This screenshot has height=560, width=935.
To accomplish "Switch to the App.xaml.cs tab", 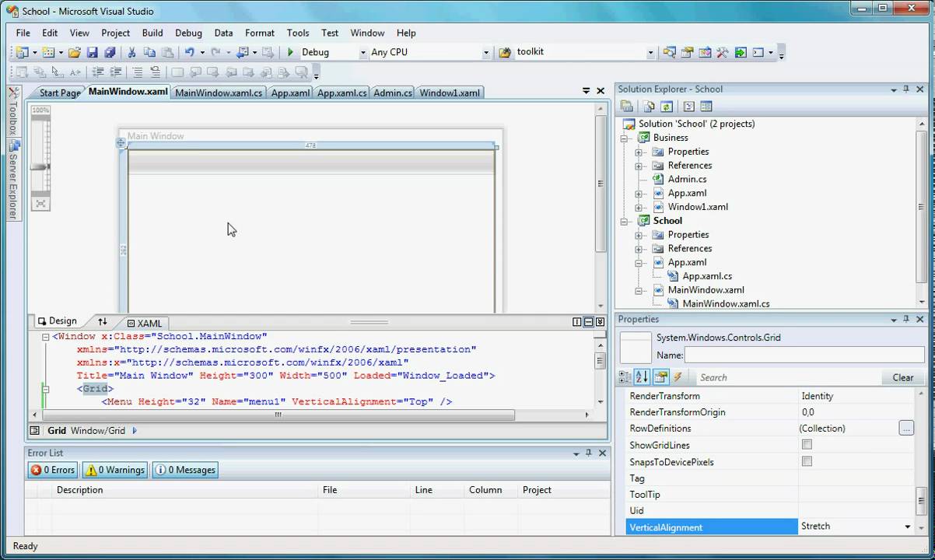I will [x=341, y=93].
